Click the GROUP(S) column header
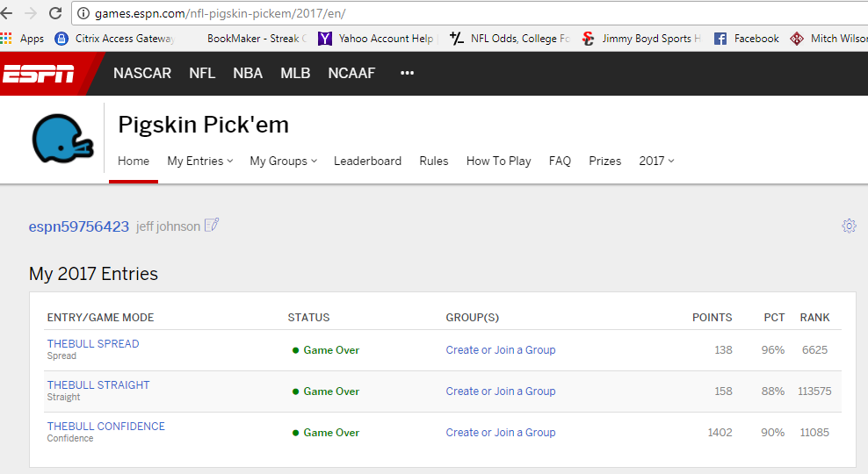 point(472,318)
